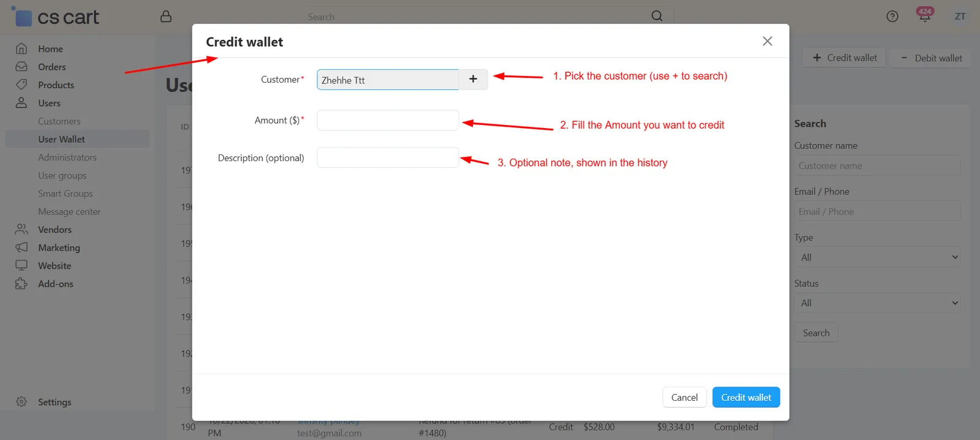980x440 pixels.
Task: Click the Marketing megaphone icon
Action: [21, 248]
